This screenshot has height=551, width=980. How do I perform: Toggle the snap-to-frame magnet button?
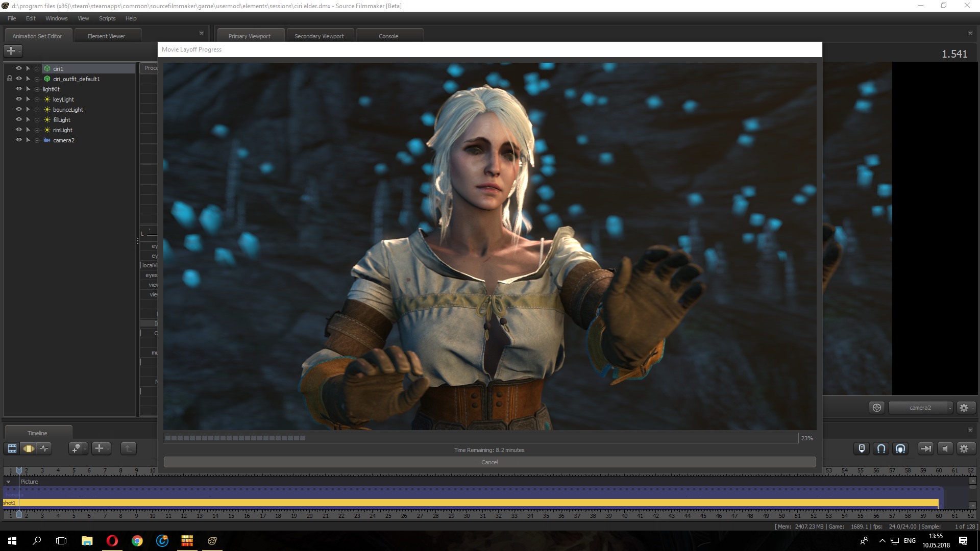(900, 448)
